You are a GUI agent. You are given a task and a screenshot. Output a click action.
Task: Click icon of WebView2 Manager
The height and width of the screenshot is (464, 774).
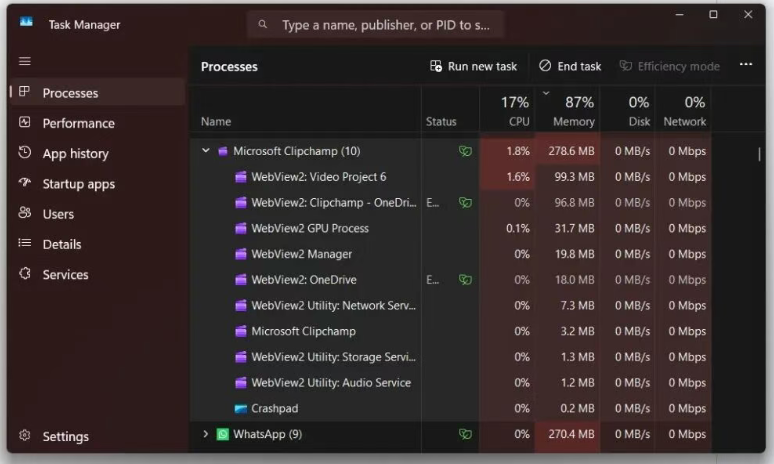[x=241, y=254]
